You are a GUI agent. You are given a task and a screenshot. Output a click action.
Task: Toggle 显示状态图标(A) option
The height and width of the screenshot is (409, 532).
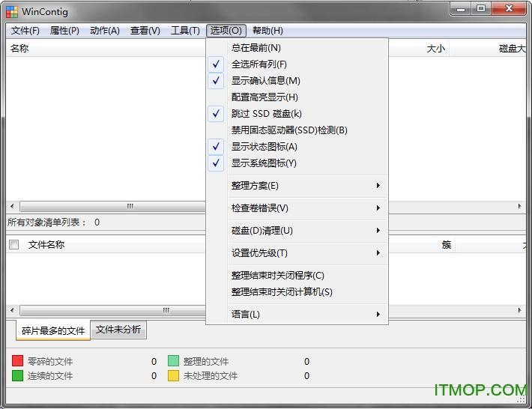click(297, 147)
